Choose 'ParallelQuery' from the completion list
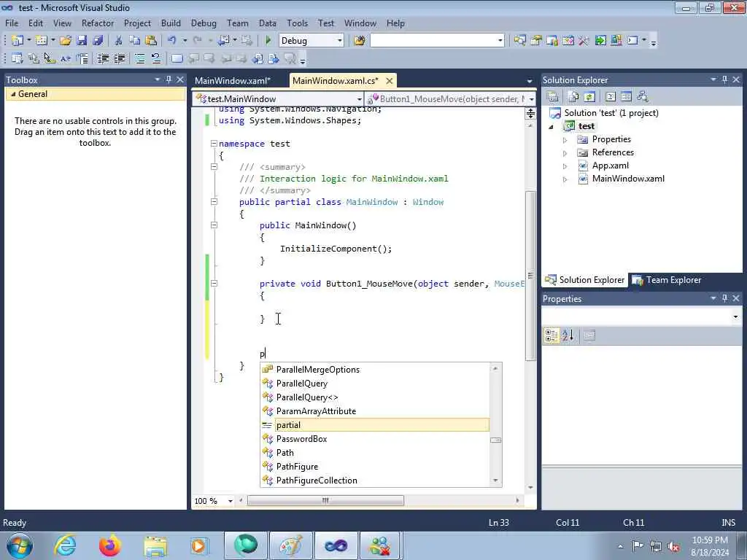The height and width of the screenshot is (560, 747). [x=376, y=384]
